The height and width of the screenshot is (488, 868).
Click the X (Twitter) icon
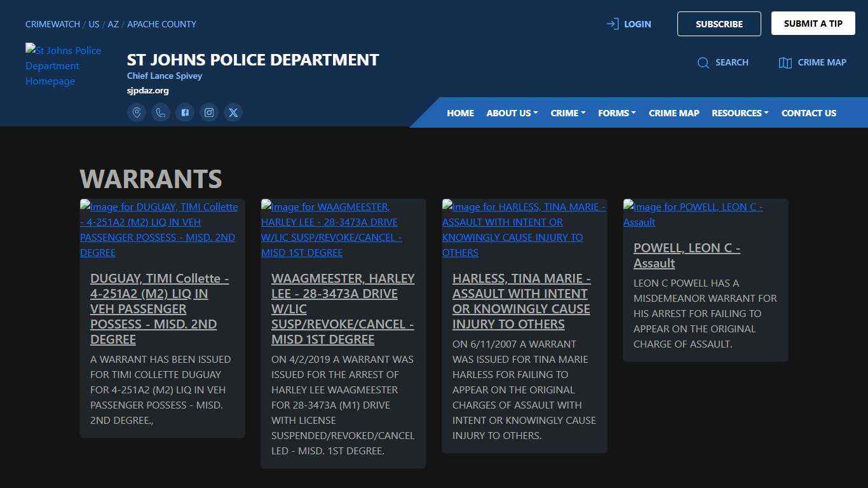(233, 112)
